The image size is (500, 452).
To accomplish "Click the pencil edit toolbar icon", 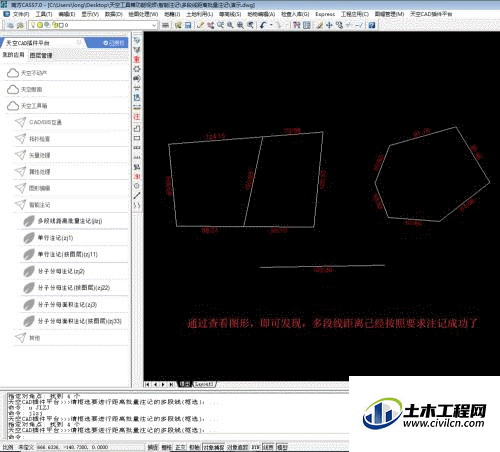I will (200, 25).
